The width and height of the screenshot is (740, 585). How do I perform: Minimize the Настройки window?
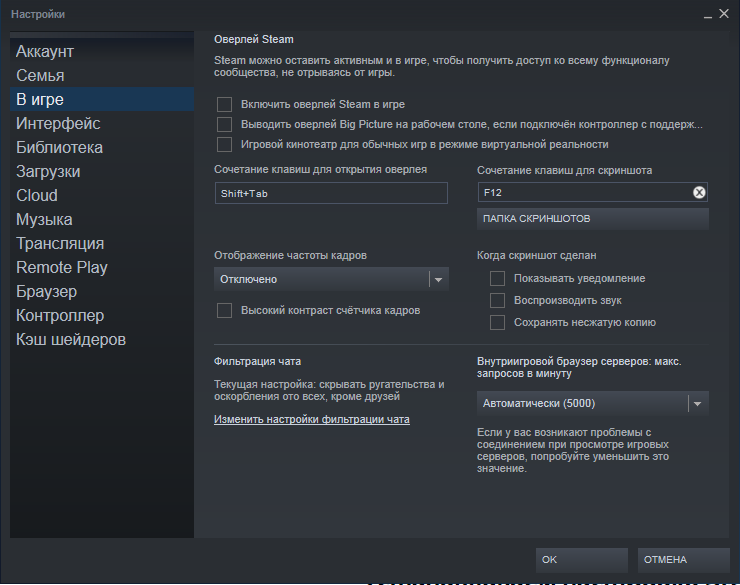[707, 15]
